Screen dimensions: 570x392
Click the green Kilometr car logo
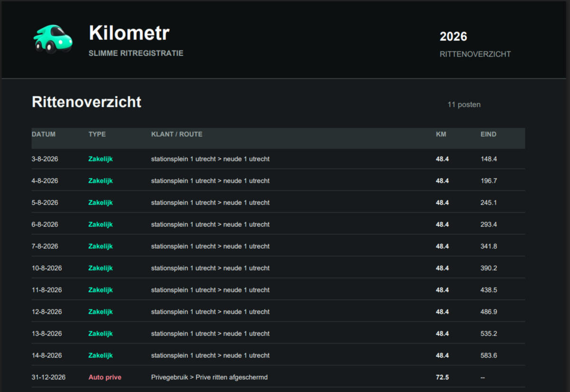pos(53,39)
